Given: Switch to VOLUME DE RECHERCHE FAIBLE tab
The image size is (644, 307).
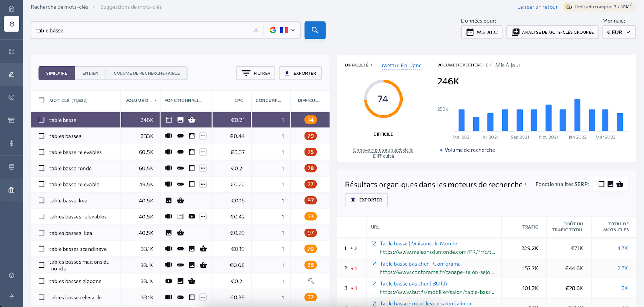Looking at the screenshot, I should 147,73.
